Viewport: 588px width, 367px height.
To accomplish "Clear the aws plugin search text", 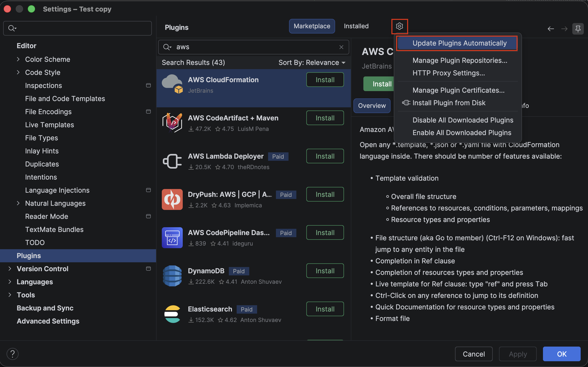I will click(341, 47).
